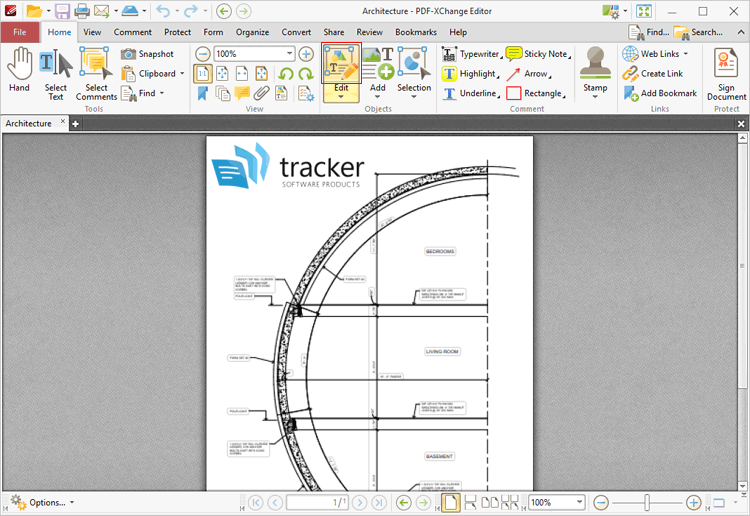Choose the Underline text tool
Viewport: 750px width, 516px height.
[469, 93]
